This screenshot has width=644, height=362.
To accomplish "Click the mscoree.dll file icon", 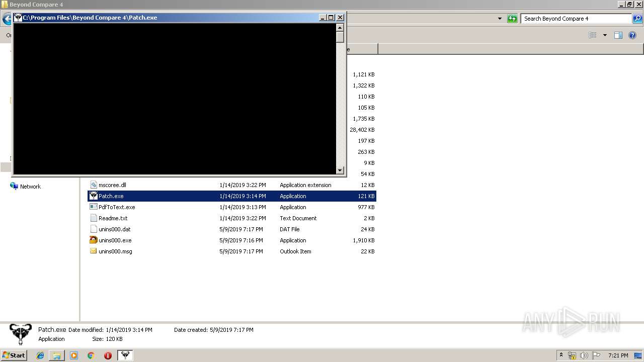I will coord(93,185).
